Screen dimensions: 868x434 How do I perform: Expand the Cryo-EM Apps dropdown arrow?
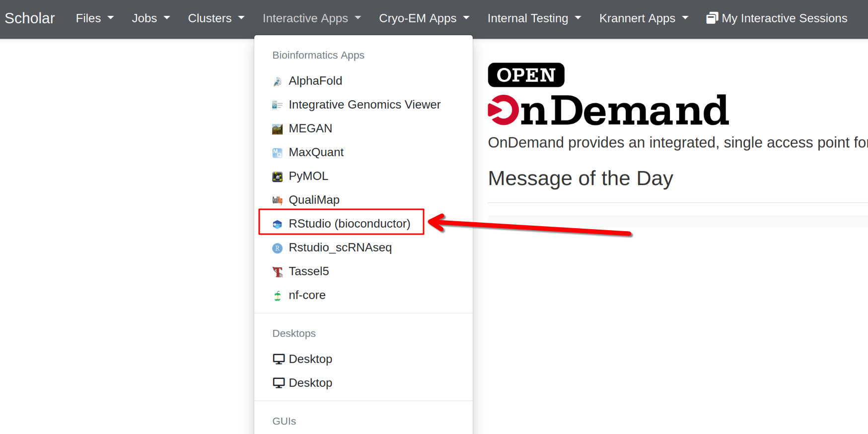pyautogui.click(x=466, y=18)
